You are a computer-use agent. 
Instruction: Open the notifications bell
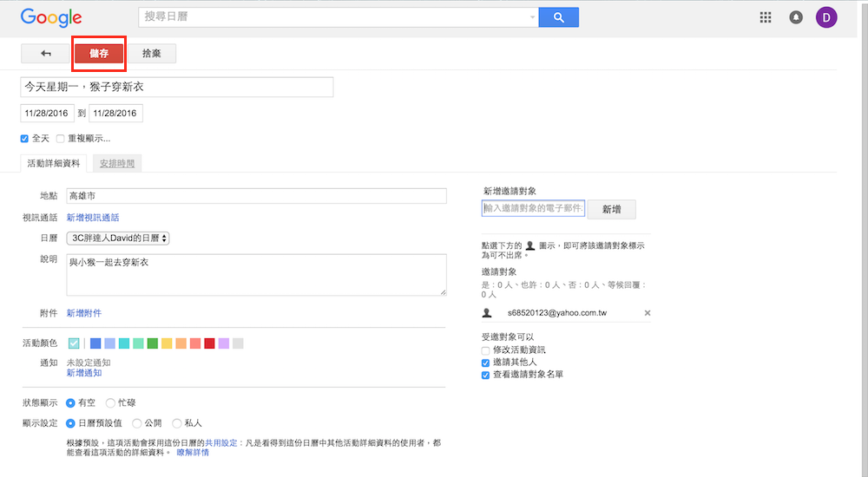796,17
